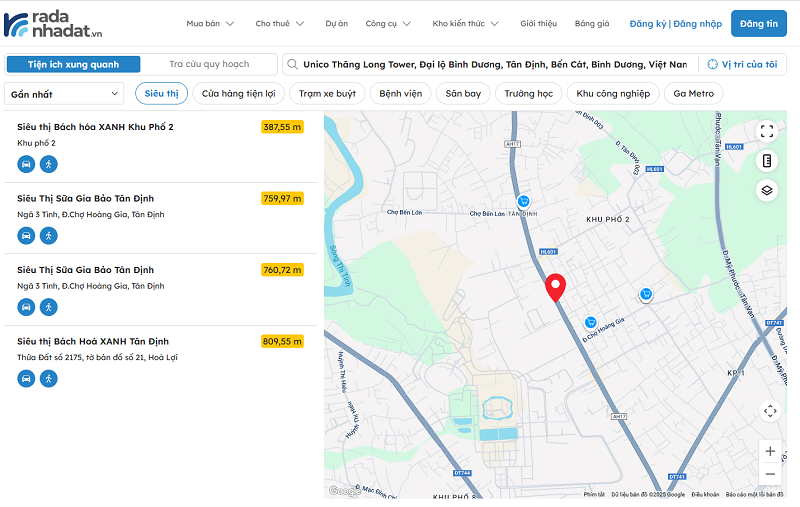Select the Siêu thị filter chip

(160, 94)
